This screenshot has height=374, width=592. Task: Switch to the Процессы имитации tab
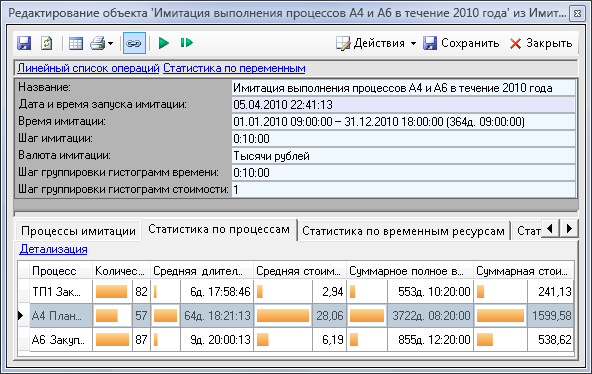tap(78, 231)
